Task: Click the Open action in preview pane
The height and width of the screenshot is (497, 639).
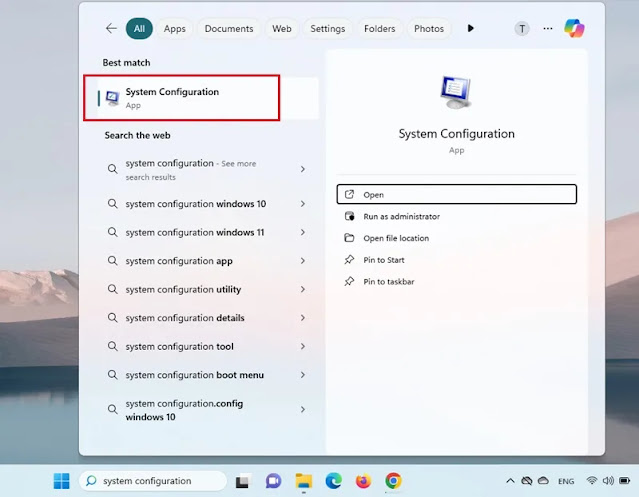Action: (x=456, y=194)
